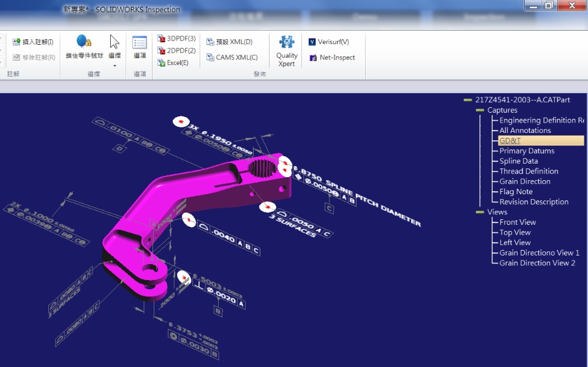The width and height of the screenshot is (588, 367).
Task: Launch Quality Xpert export
Action: 287,51
